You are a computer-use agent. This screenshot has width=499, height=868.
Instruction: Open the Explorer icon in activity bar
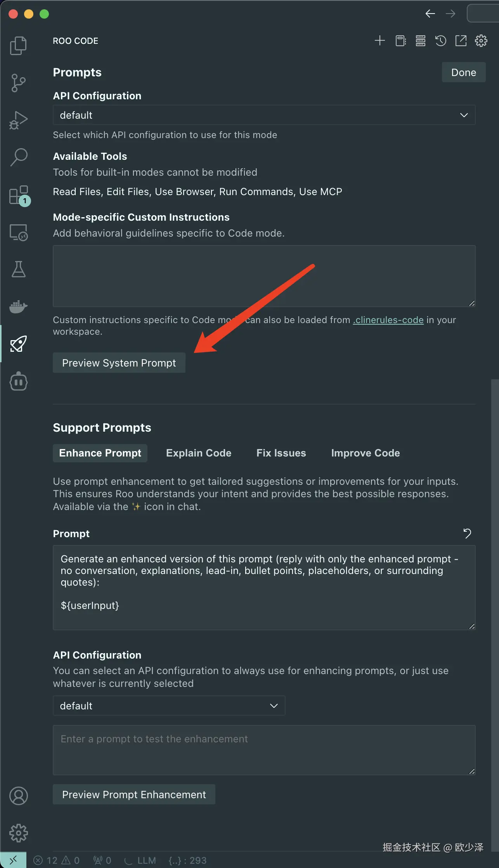pos(18,46)
